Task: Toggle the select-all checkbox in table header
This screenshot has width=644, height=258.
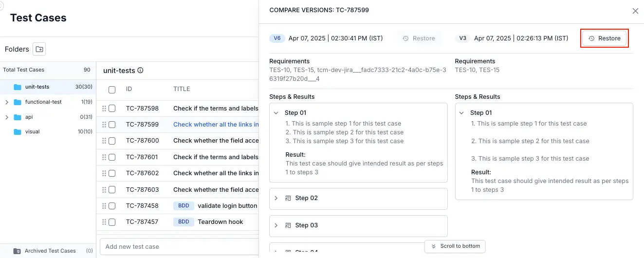Action: [x=112, y=90]
